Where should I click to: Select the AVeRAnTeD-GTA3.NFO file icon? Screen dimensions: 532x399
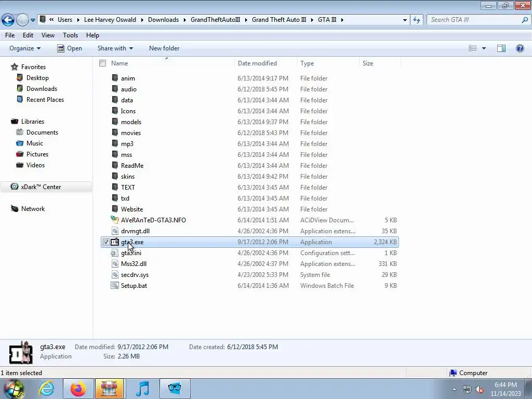pos(115,220)
